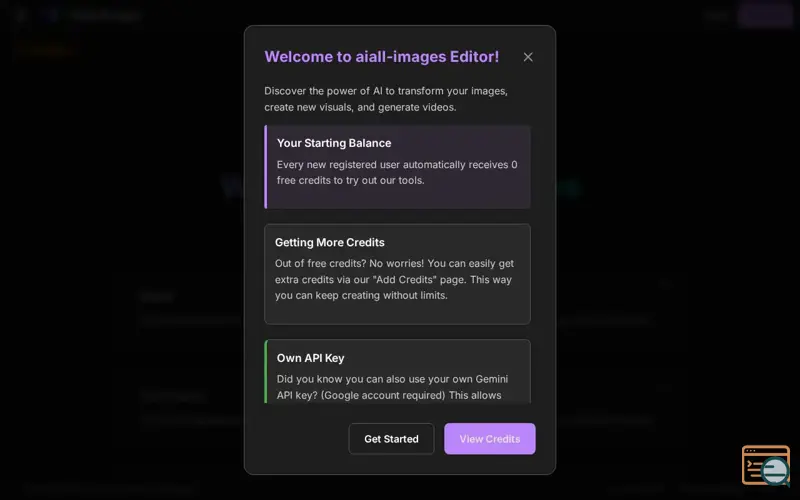Click the 'Your Starting Balance' card title
Image resolution: width=800 pixels, height=500 pixels.
(334, 143)
